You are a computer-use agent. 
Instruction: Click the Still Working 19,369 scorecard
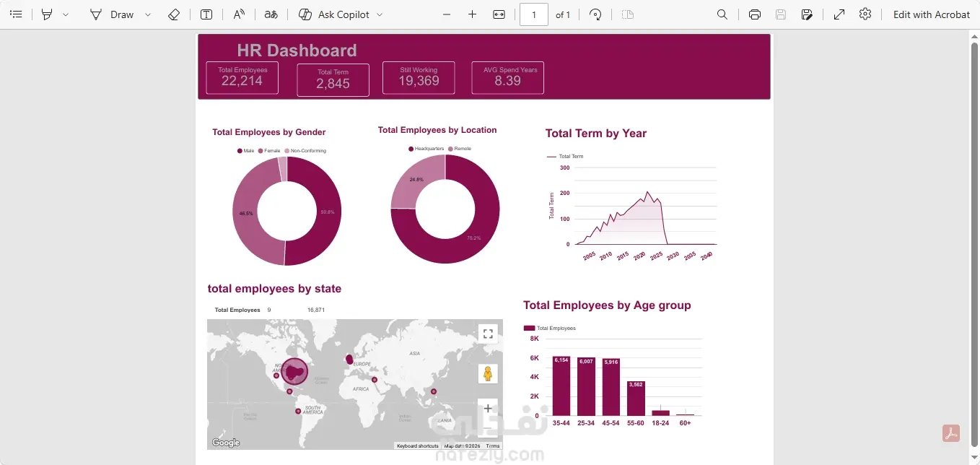[x=419, y=77]
